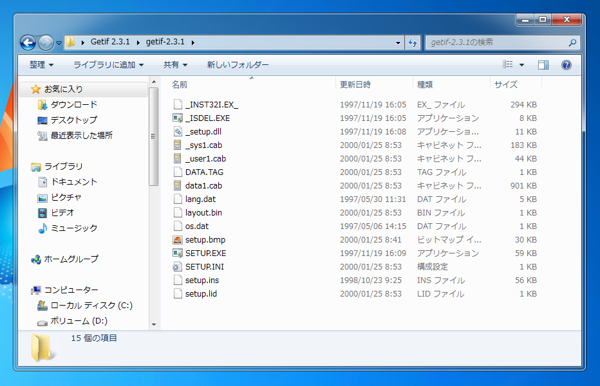Toggle the preview pane

pyautogui.click(x=543, y=65)
